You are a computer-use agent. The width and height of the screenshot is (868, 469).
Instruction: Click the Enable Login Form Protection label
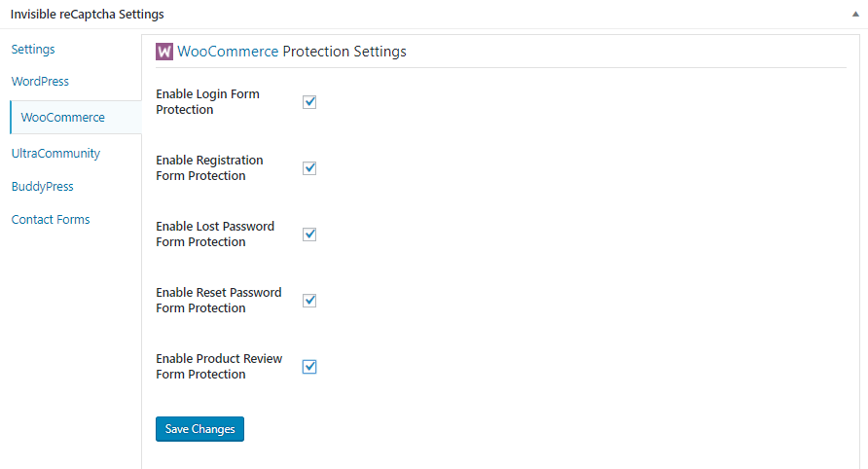(207, 102)
